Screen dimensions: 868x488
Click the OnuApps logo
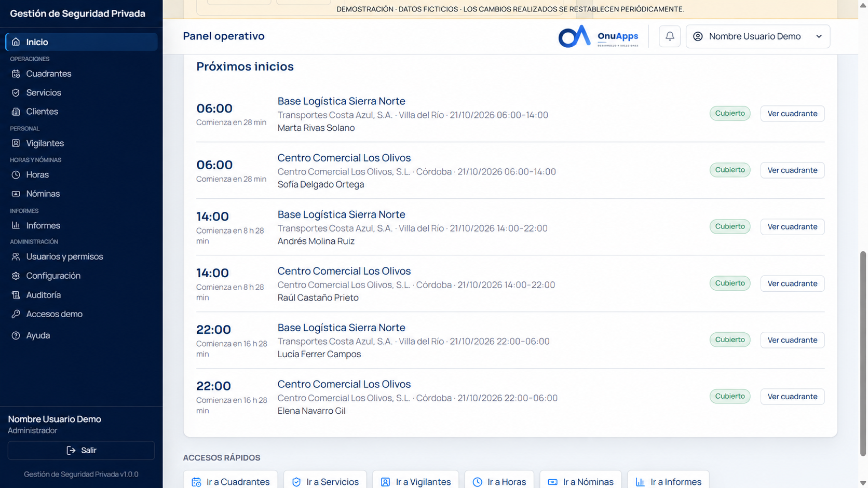pyautogui.click(x=598, y=36)
